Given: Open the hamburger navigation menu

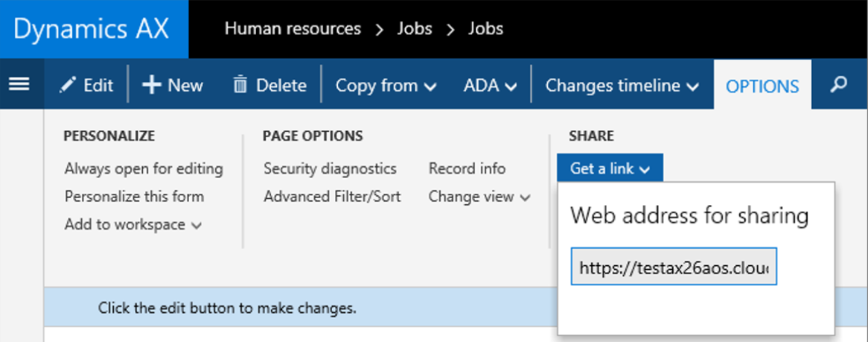Looking at the screenshot, I should click(19, 85).
